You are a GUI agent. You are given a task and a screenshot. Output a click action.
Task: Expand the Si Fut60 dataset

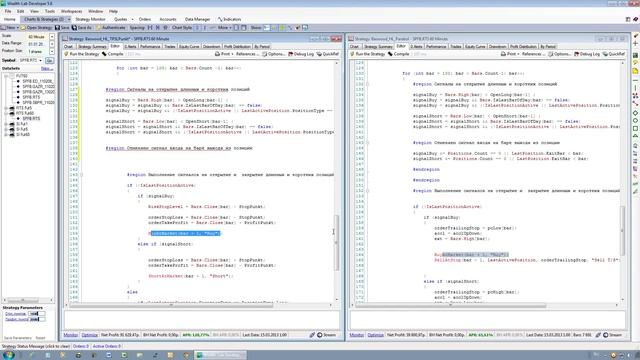point(6,134)
